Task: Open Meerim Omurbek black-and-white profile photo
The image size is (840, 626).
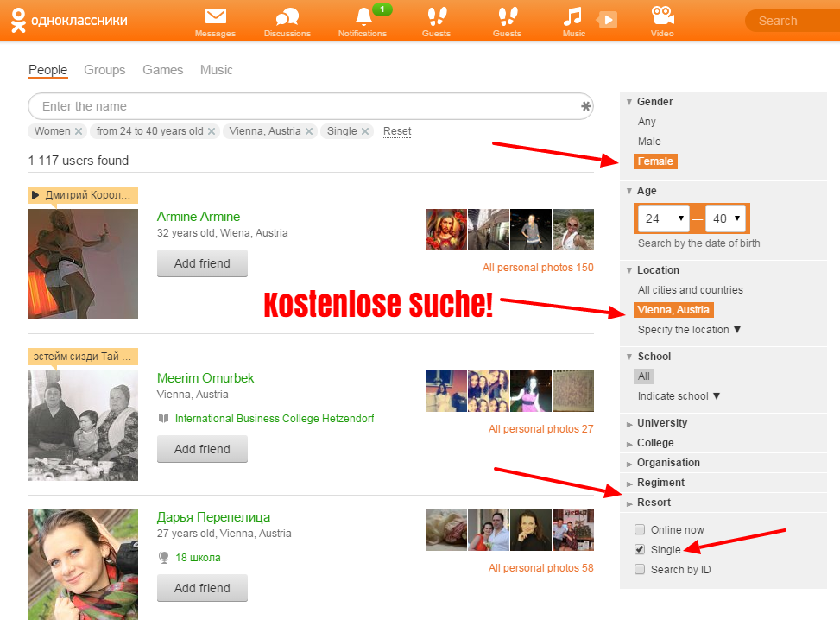Action: [83, 426]
